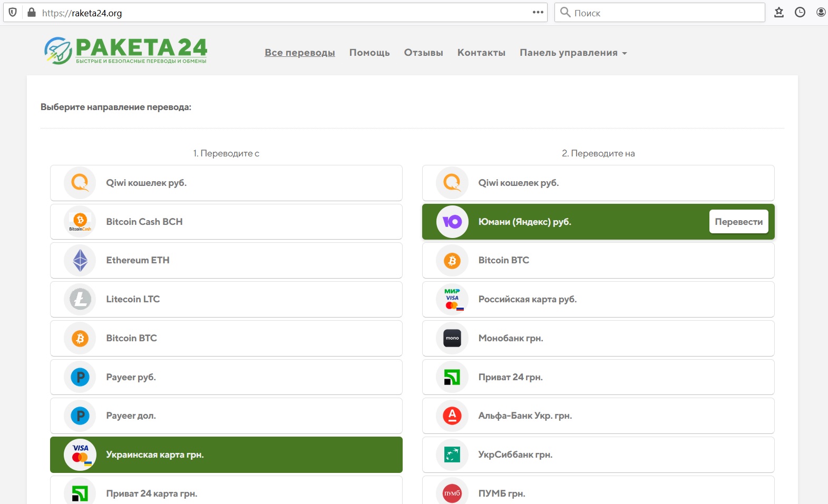Open the browser tracking protection shield
The height and width of the screenshot is (504, 828).
tap(13, 13)
